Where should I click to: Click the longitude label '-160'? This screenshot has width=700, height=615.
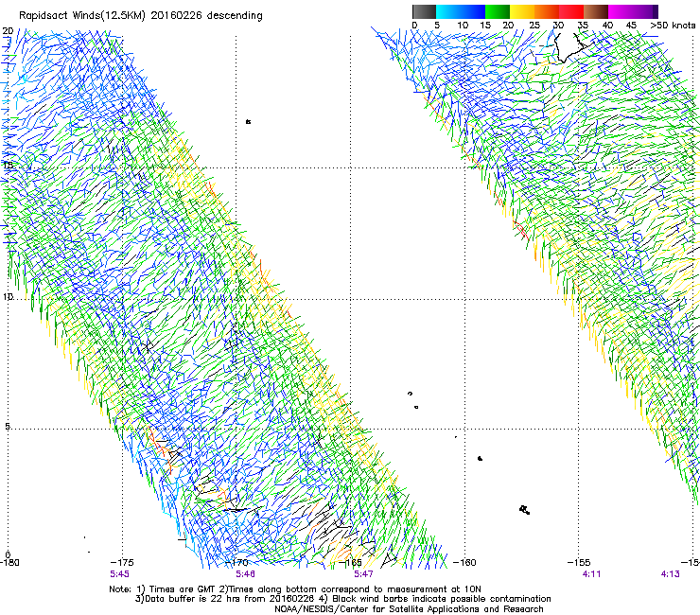464,562
